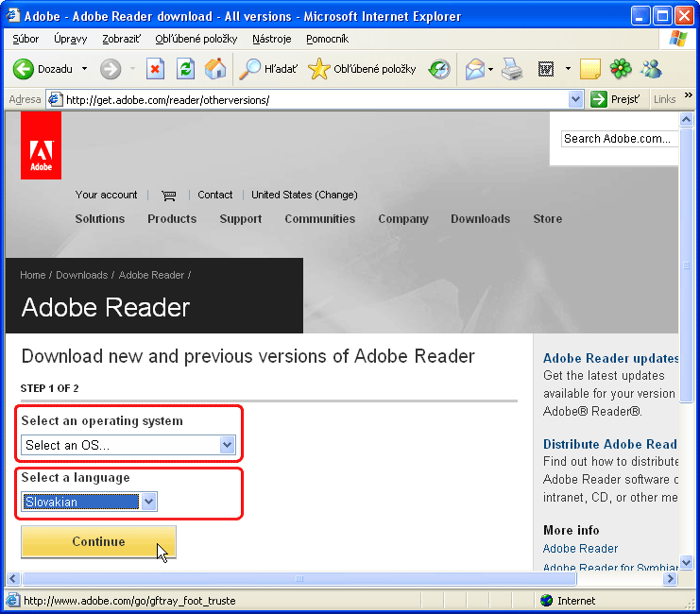Viewport: 700px width, 614px height.
Task: Click the vertical scrollbar down arrow
Action: pos(686,562)
